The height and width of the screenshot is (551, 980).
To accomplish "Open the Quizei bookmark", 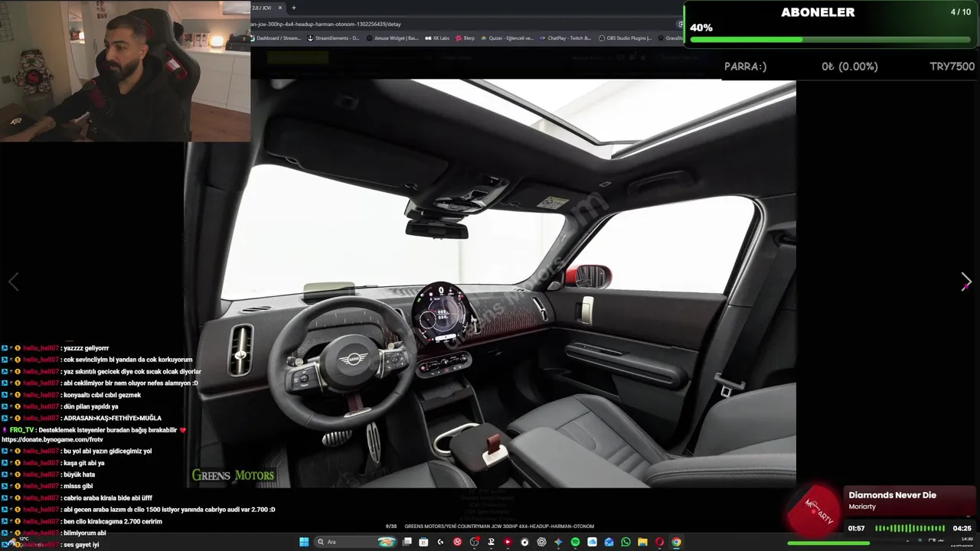I will click(507, 37).
